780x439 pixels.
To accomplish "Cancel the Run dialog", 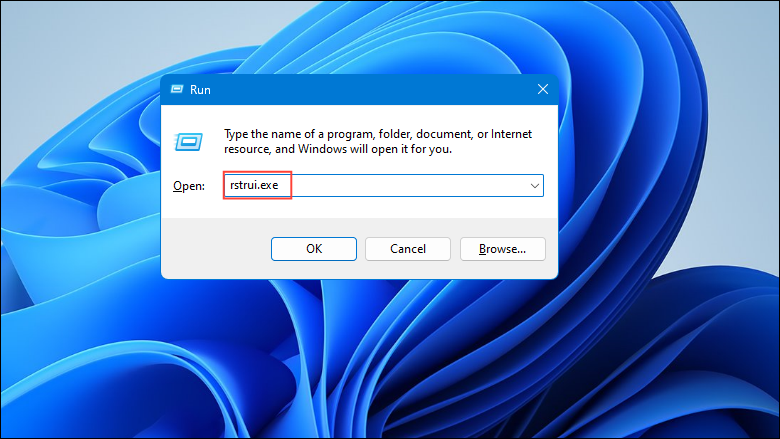I will [408, 249].
